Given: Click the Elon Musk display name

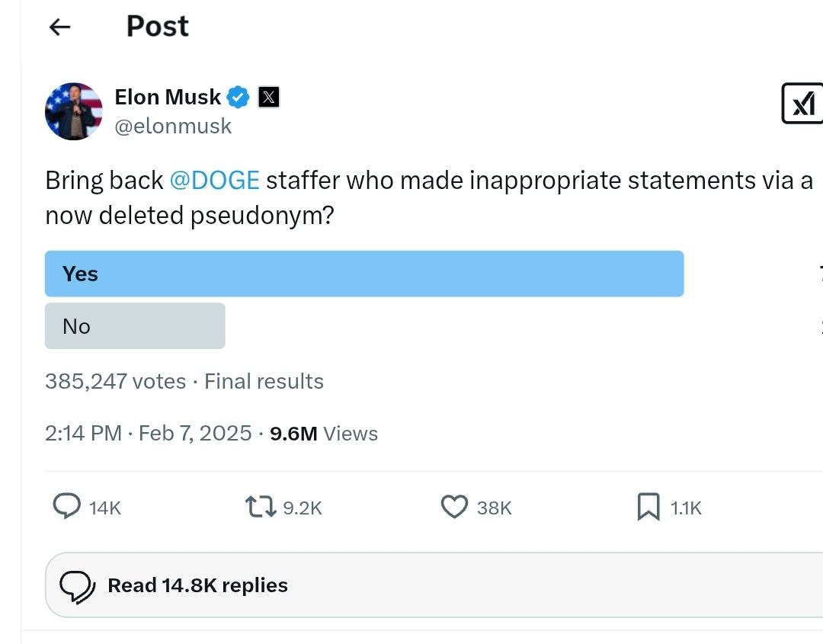Looking at the screenshot, I should tap(168, 97).
